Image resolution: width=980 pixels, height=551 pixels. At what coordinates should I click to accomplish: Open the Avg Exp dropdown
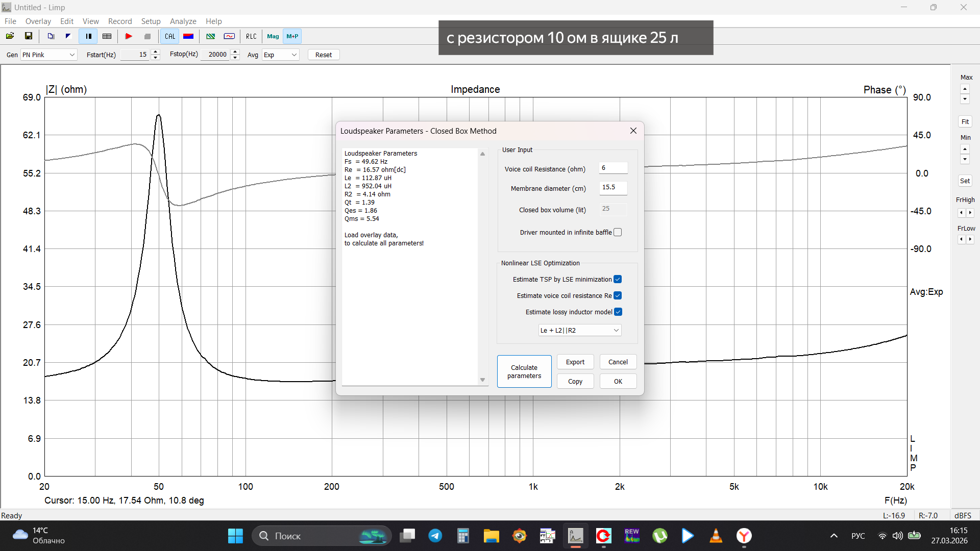click(280, 55)
